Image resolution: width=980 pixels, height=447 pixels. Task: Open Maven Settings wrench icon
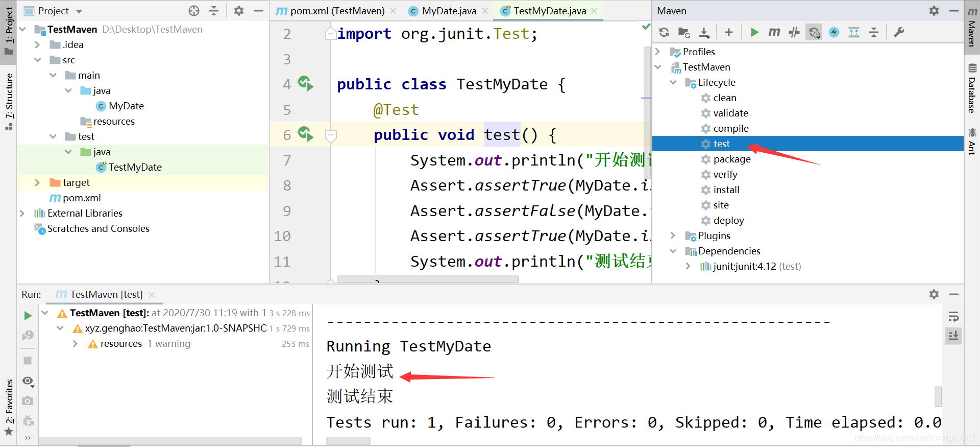[x=899, y=32]
